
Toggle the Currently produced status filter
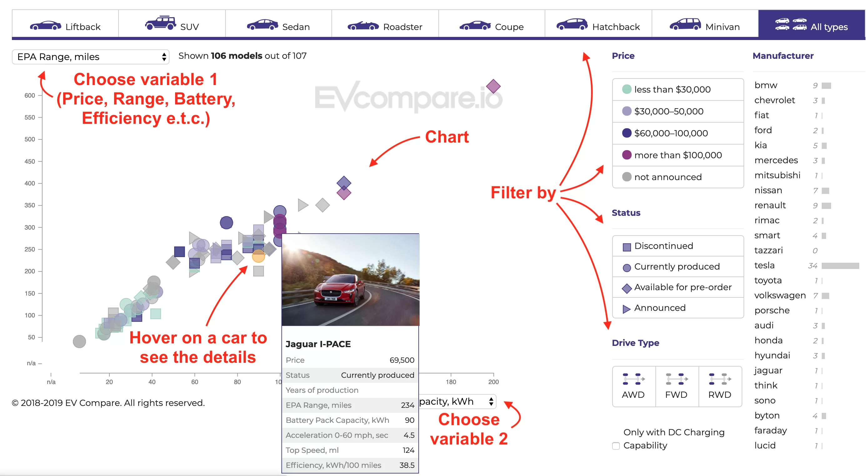677,267
